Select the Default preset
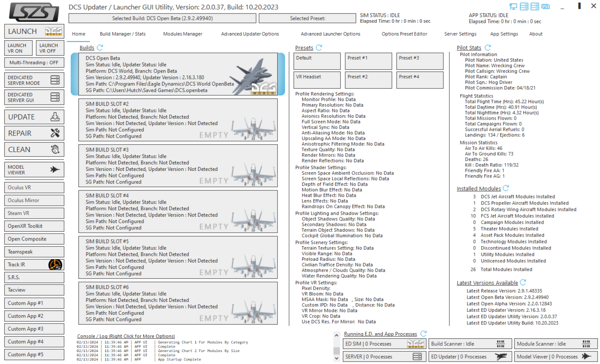Image resolution: width=600 pixels, height=364 pixels. click(317, 61)
